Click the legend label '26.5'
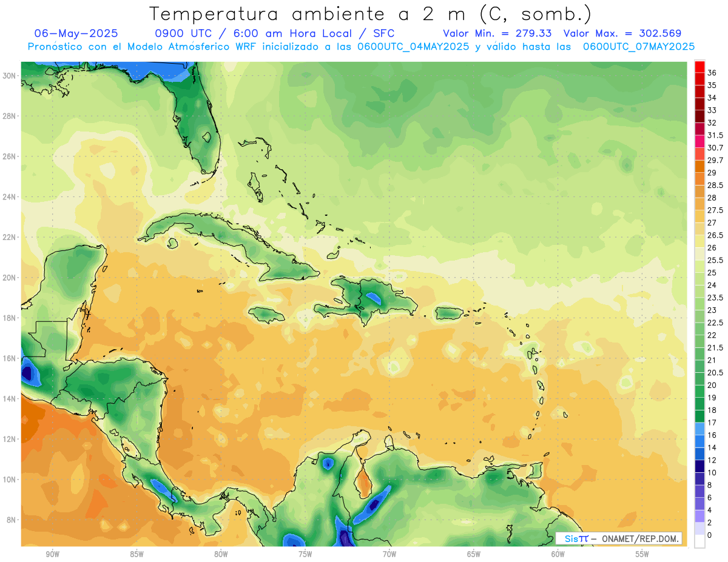The image size is (728, 562). (x=715, y=235)
